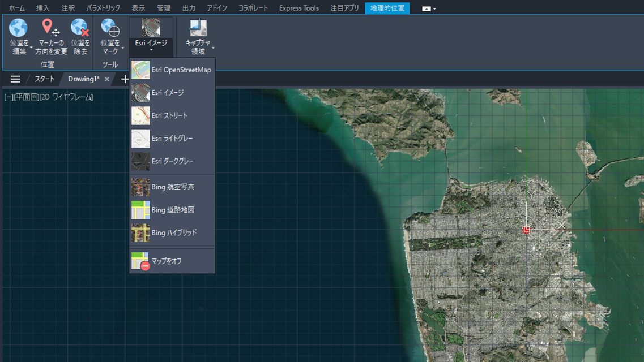
Task: Select the 地理的位置 ribbon tab
Action: (387, 8)
